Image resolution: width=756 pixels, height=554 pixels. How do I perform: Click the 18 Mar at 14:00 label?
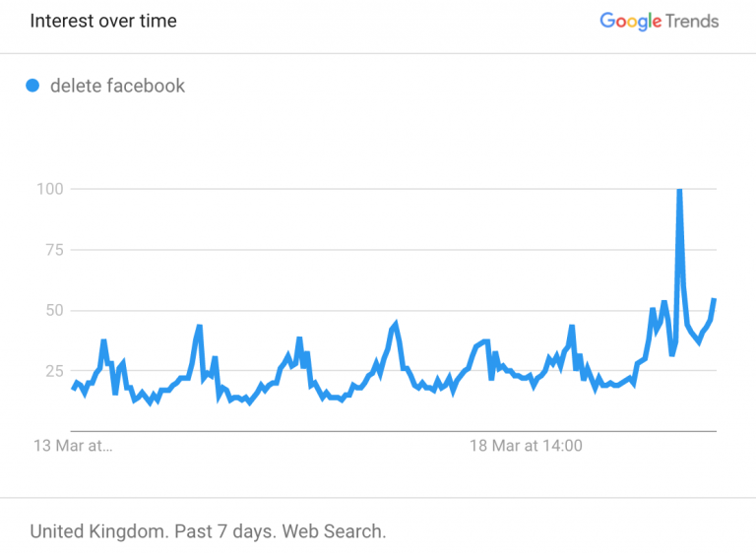tap(526, 446)
